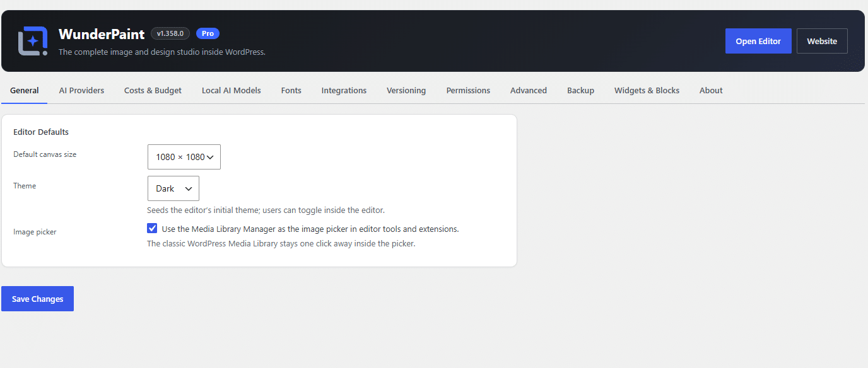Switch to Integrations tab
868x368 pixels.
(x=344, y=90)
